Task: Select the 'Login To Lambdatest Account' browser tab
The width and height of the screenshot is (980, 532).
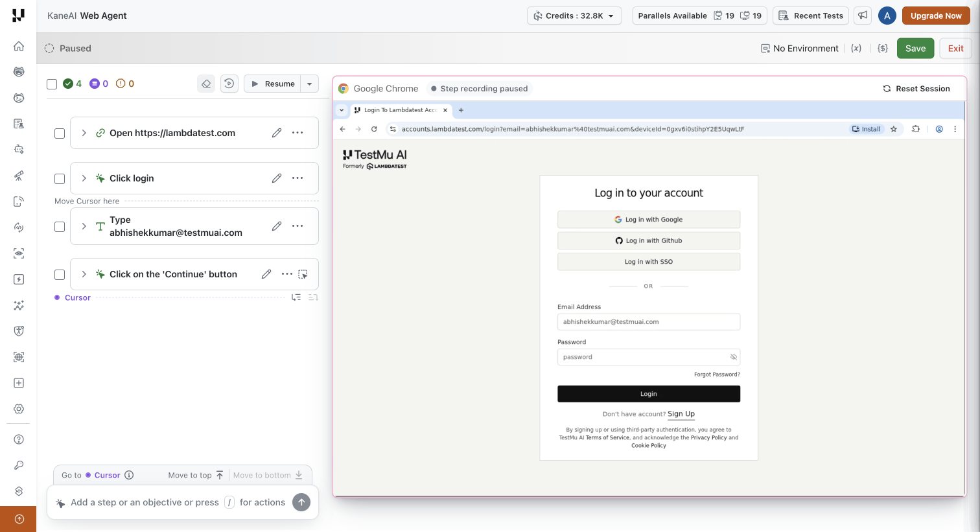Action: click(x=401, y=110)
